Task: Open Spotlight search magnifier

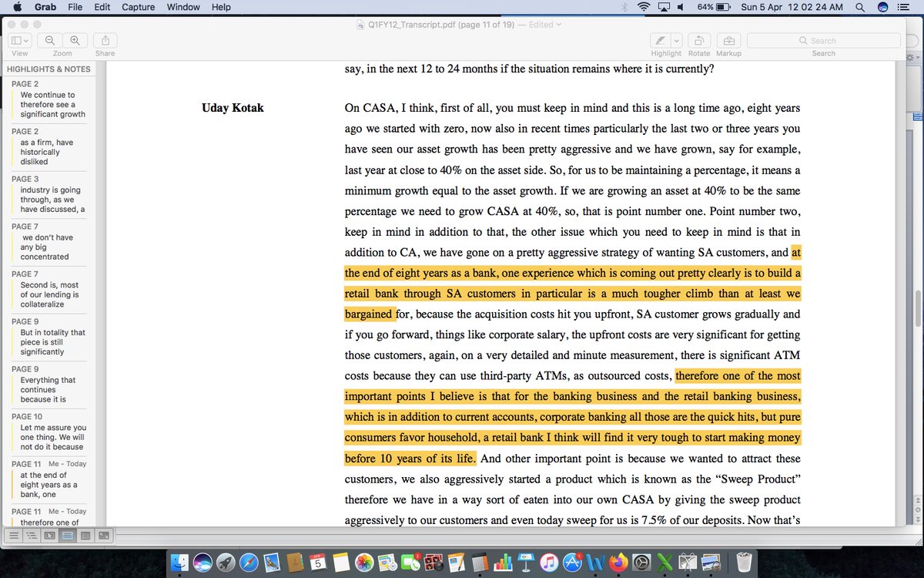Action: (x=859, y=7)
